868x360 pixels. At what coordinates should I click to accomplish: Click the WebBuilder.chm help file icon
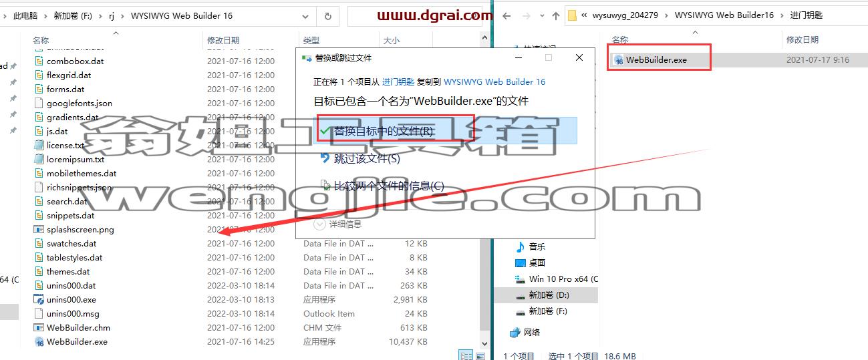pyautogui.click(x=39, y=328)
